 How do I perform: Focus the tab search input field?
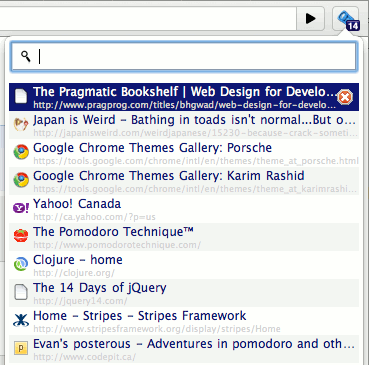pos(184,56)
